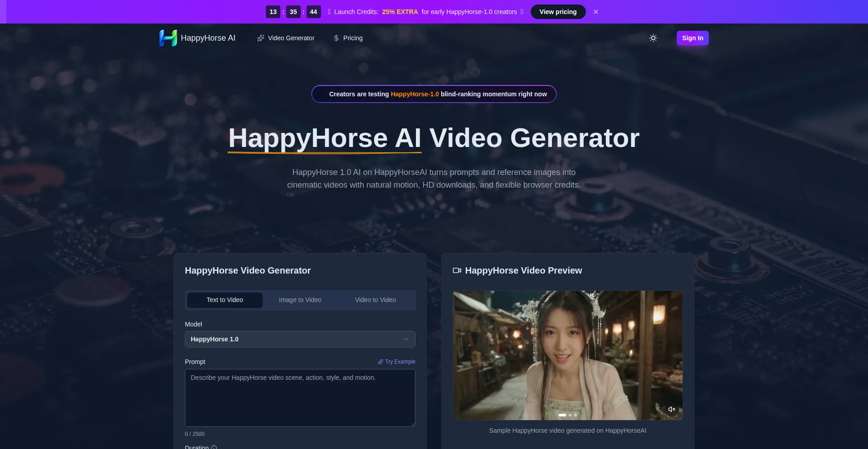
Task: Click the HappyHorse-1.0 highlighted text in pill
Action: [415, 94]
